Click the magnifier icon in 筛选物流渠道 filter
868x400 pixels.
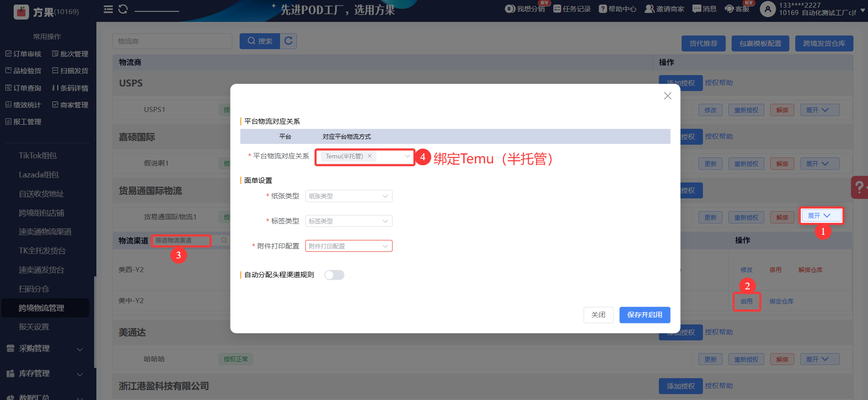click(x=224, y=240)
